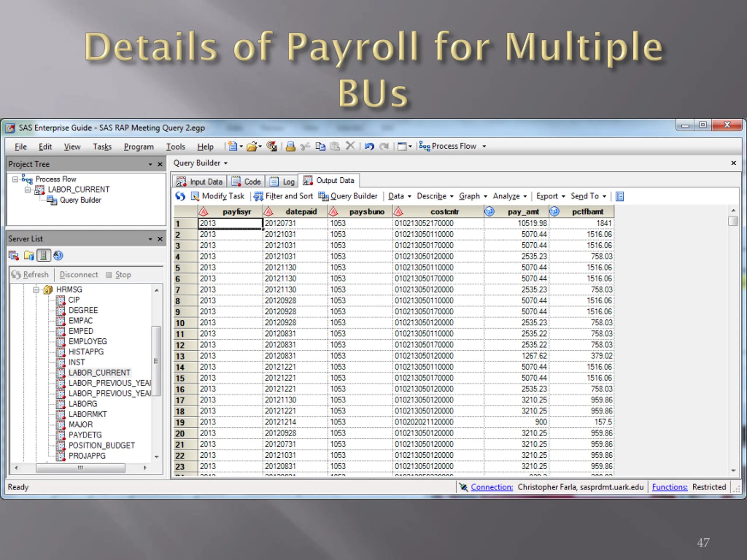Screen dimensions: 747x560
Task: Click the Cut scissors icon
Action: click(305, 146)
